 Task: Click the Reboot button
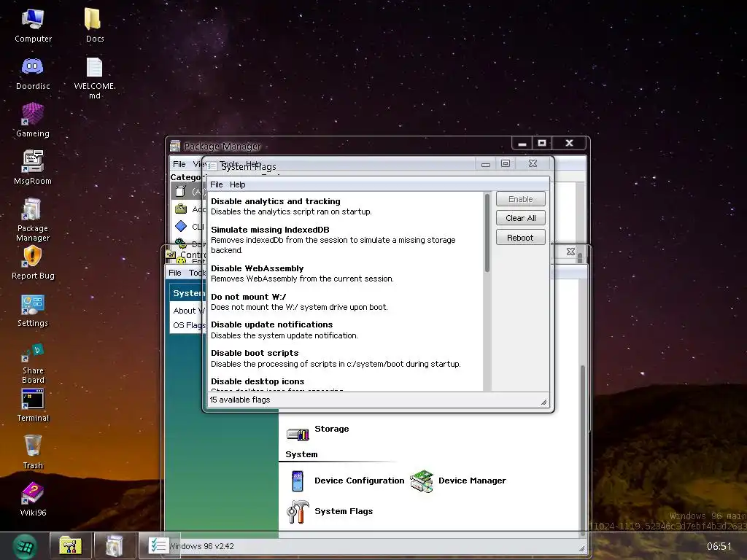coord(520,238)
